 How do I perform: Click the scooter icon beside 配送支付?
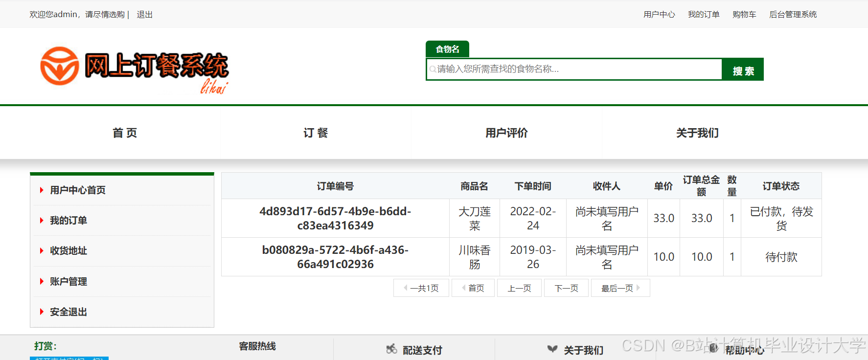(x=391, y=349)
